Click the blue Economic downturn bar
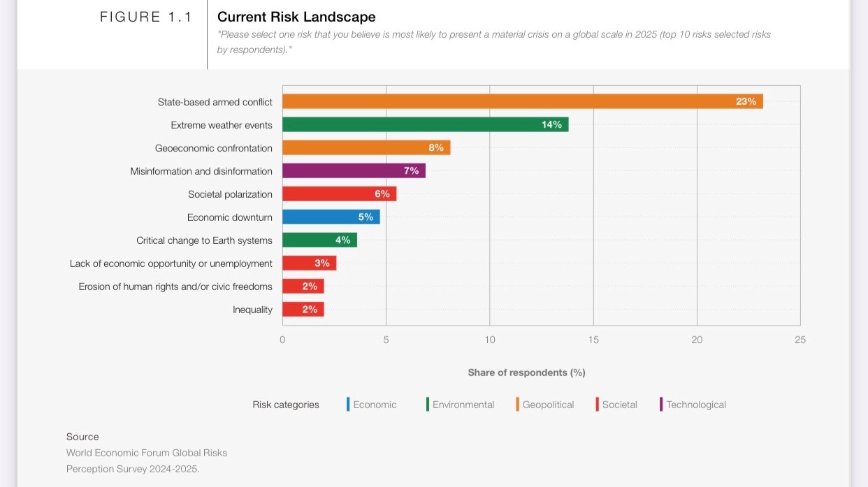 (x=331, y=217)
